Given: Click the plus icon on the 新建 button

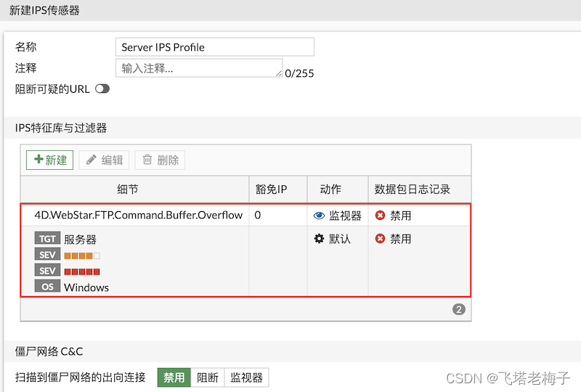Looking at the screenshot, I should click(x=38, y=159).
